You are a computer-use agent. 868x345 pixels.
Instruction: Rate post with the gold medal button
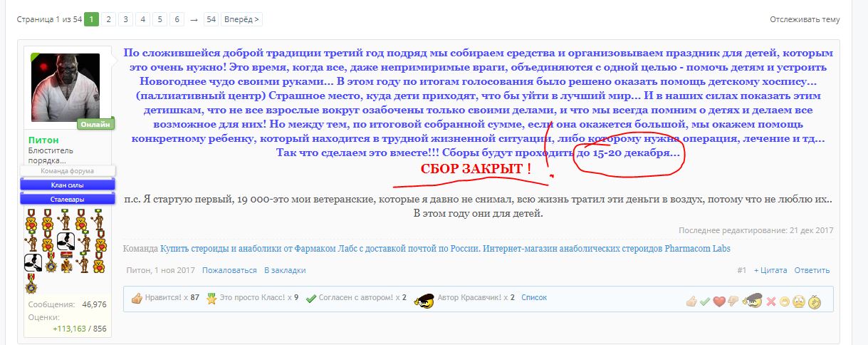814,302
